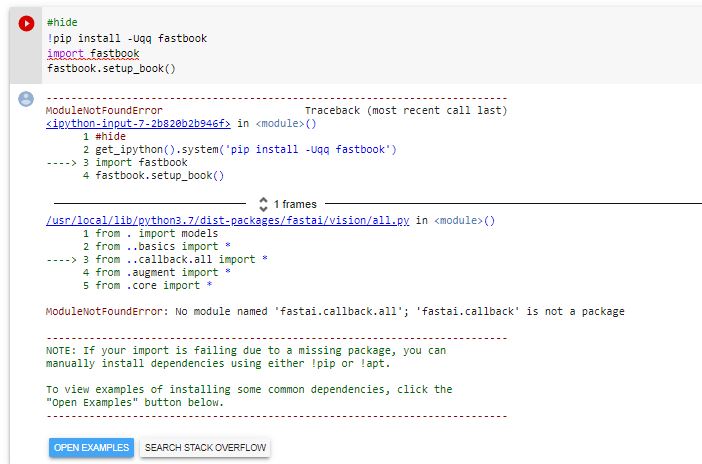
Task: Click the "get_ipython().system" traceback line
Action: pos(246,149)
